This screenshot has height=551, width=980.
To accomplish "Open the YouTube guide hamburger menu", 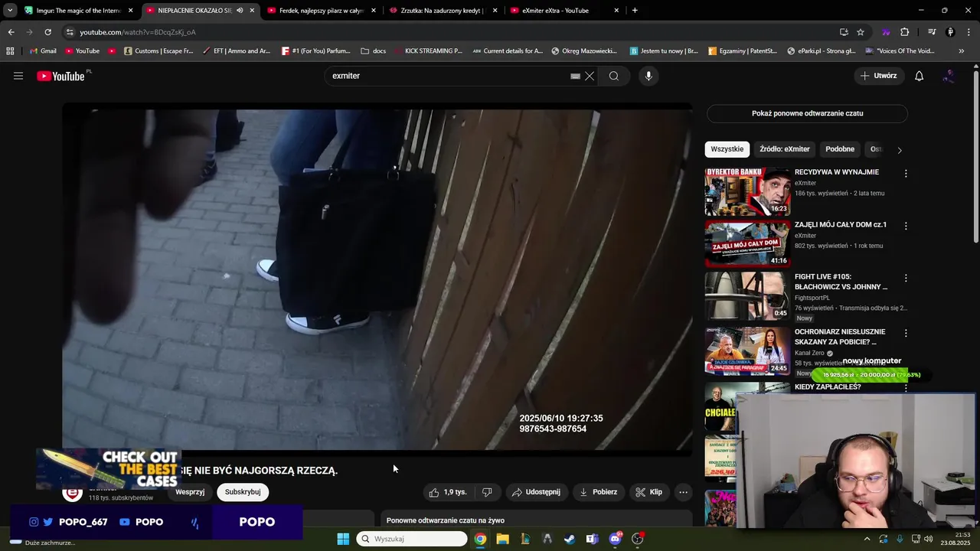I will point(18,76).
